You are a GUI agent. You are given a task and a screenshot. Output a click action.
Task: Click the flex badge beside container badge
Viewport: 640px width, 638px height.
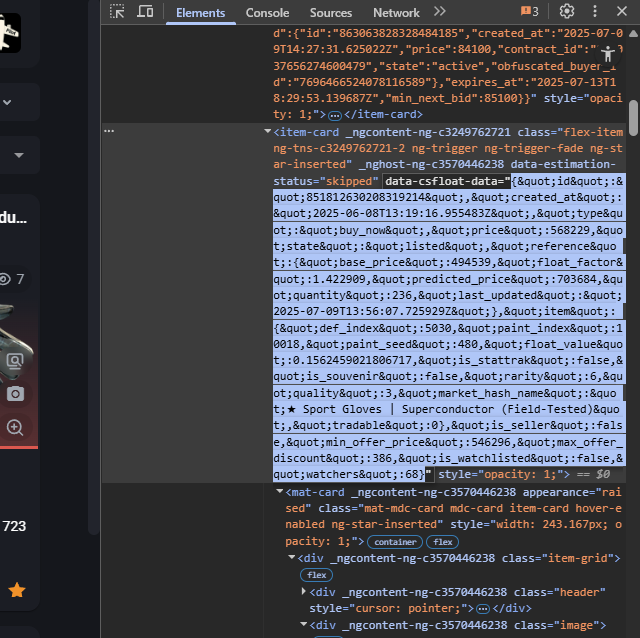442,542
